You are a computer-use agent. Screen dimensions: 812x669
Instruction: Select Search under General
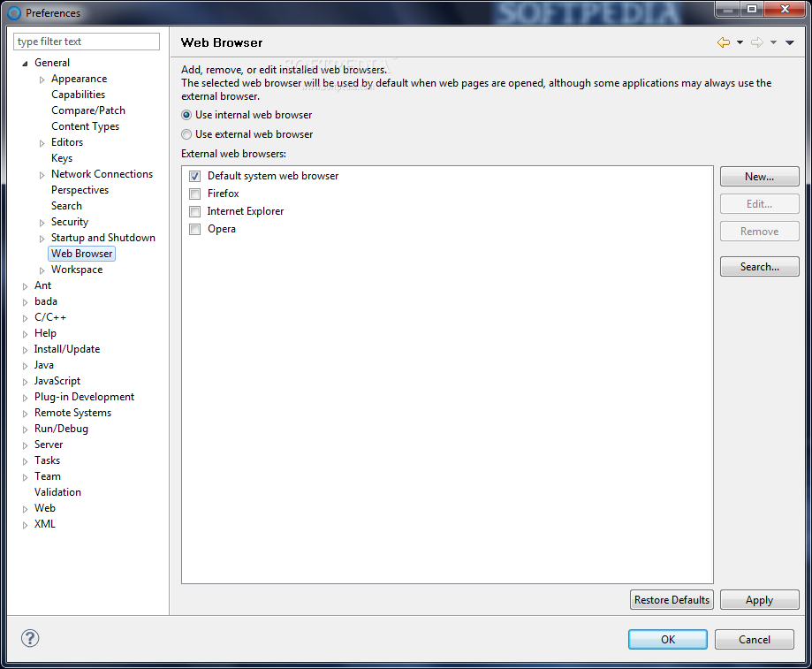pyautogui.click(x=66, y=206)
